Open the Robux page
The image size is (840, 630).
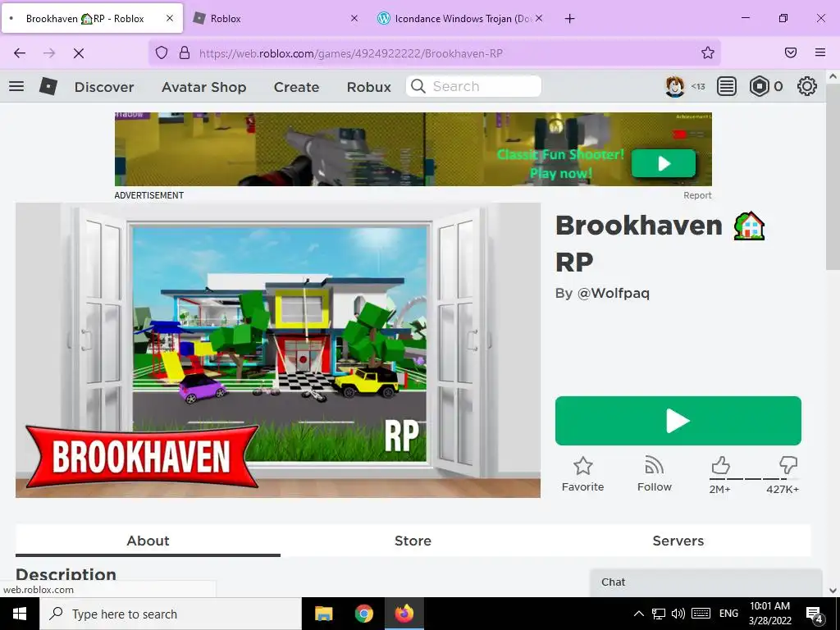point(369,87)
